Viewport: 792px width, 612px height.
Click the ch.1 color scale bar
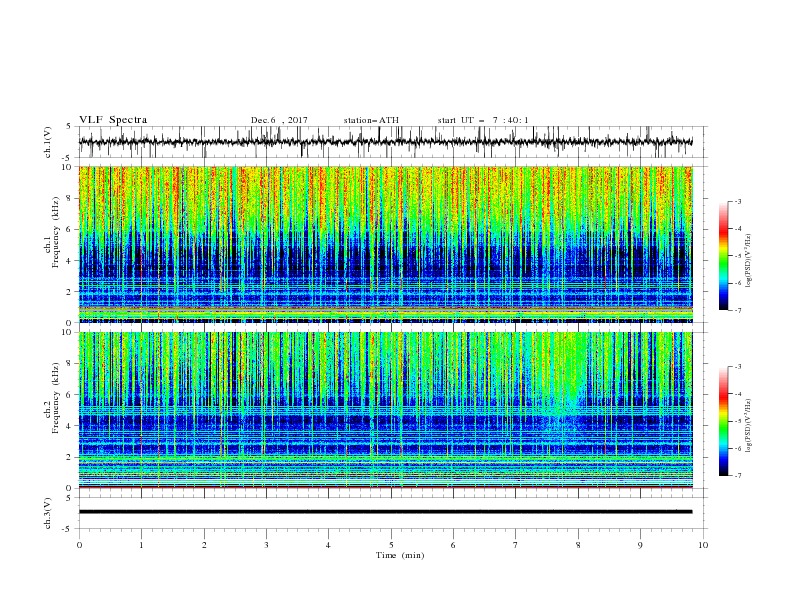point(724,255)
